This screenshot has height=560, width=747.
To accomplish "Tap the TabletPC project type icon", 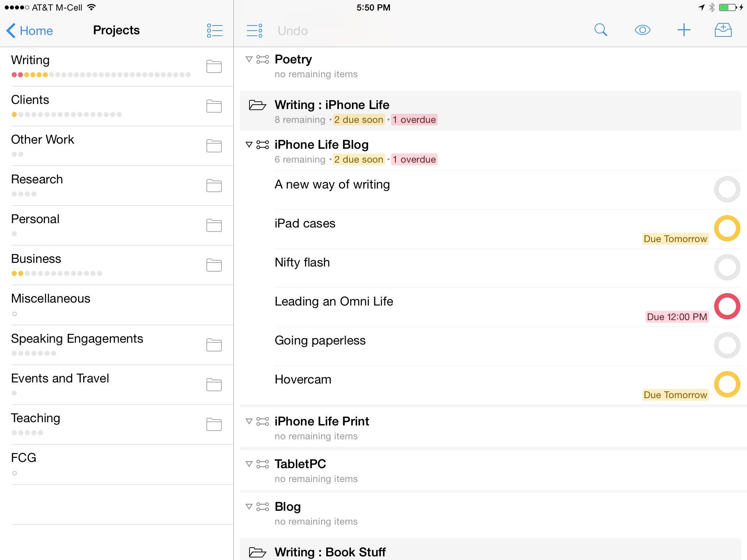I will [263, 464].
